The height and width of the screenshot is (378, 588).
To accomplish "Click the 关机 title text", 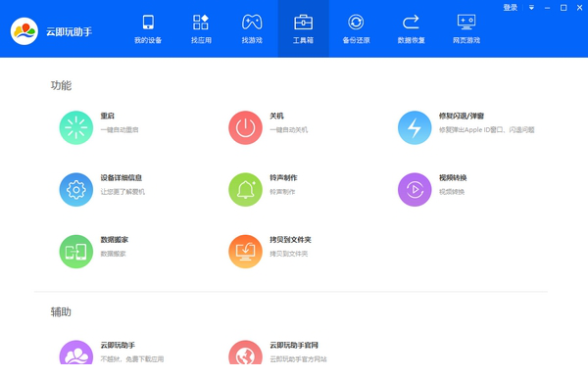I will (276, 116).
